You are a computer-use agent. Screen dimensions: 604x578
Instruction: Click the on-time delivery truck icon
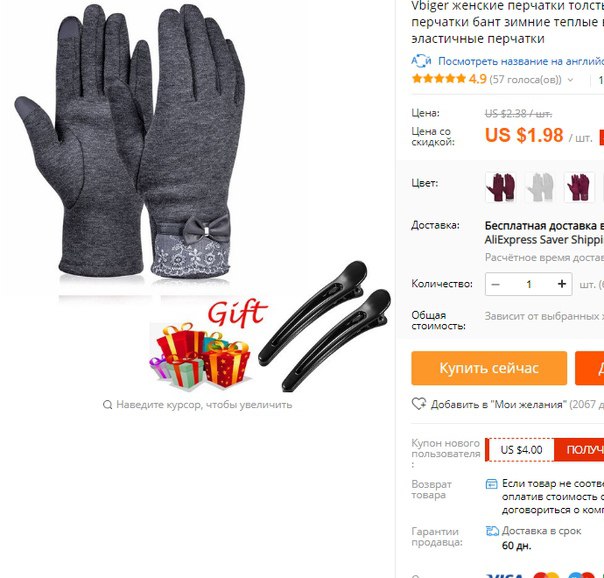492,531
